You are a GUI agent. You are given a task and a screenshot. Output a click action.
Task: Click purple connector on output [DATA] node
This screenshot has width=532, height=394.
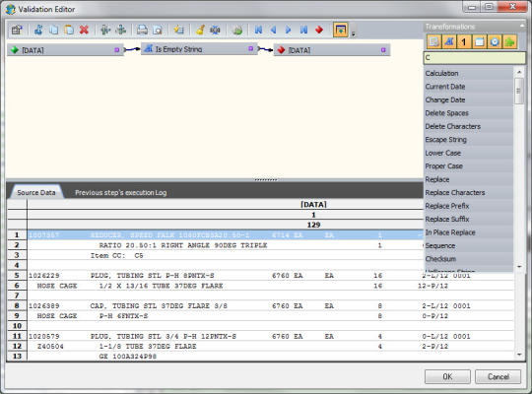click(x=383, y=50)
